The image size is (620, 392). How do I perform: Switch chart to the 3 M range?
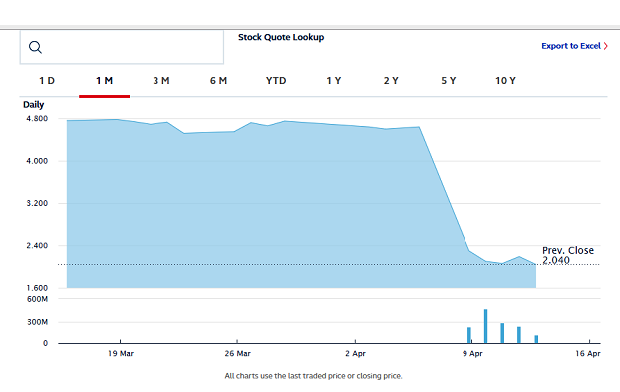(x=161, y=81)
